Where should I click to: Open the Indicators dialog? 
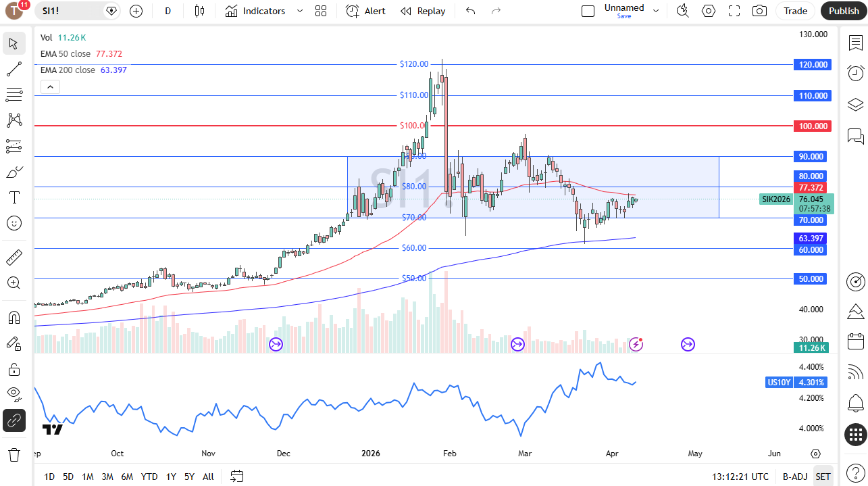pos(255,11)
